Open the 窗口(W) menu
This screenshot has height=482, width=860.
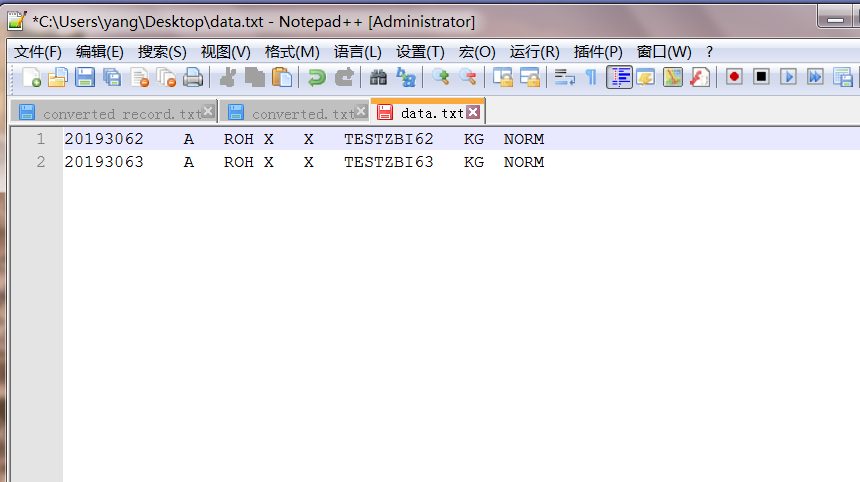[664, 52]
